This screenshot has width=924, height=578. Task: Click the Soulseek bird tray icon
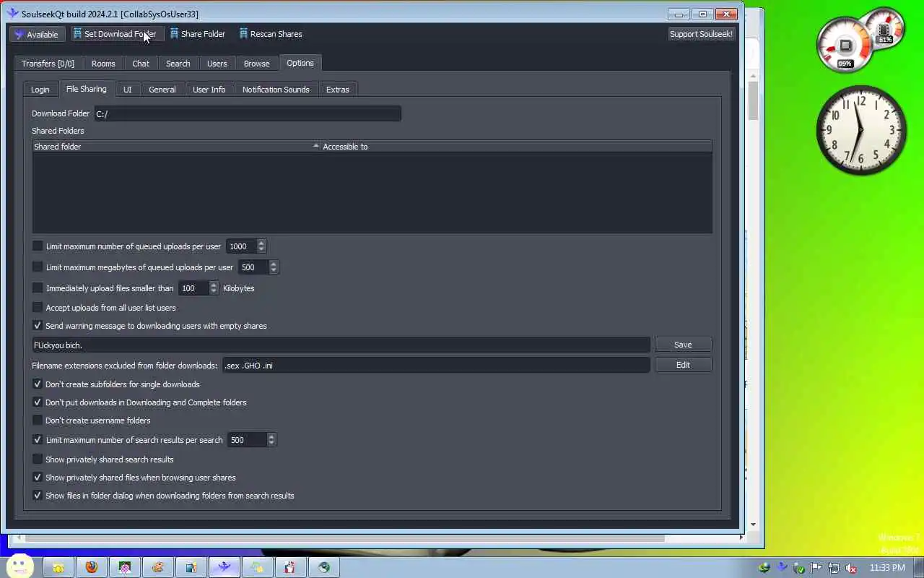[782, 568]
